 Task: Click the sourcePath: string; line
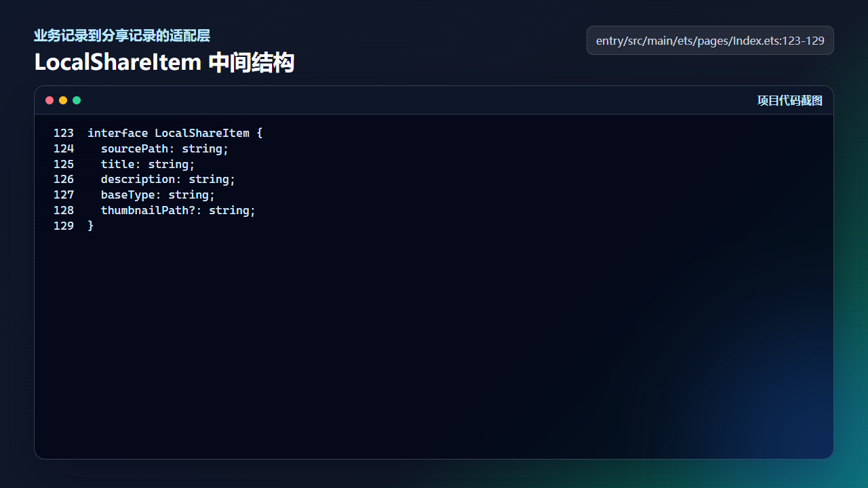coord(165,148)
